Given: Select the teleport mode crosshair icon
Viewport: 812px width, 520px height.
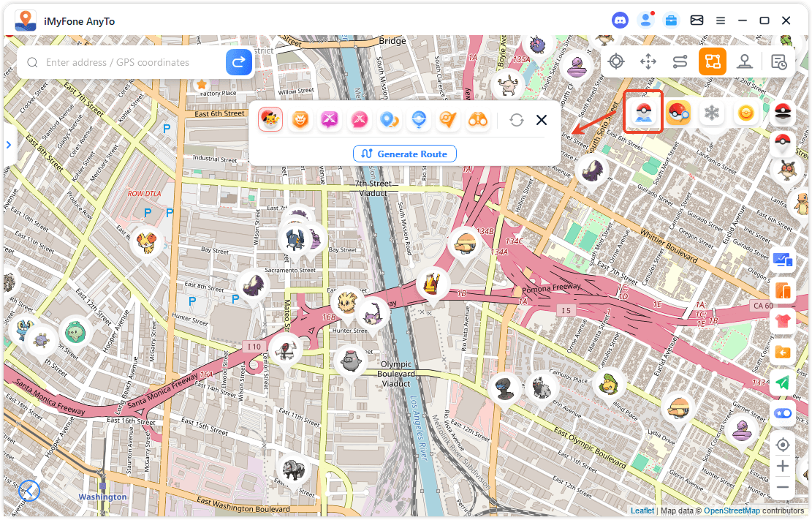Looking at the screenshot, I should pos(616,61).
